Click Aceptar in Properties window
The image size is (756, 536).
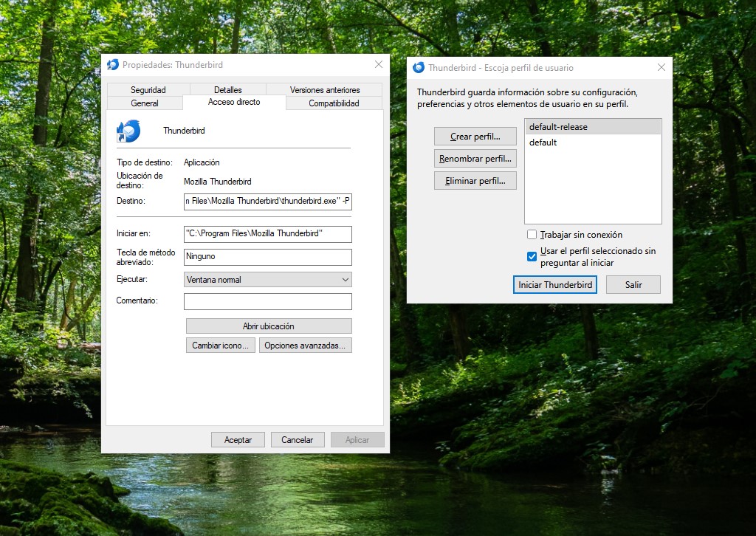pos(238,439)
